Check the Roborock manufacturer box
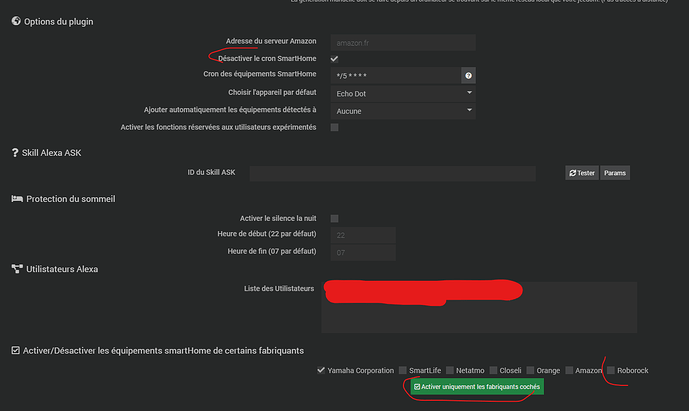The width and height of the screenshot is (689, 411). (611, 370)
